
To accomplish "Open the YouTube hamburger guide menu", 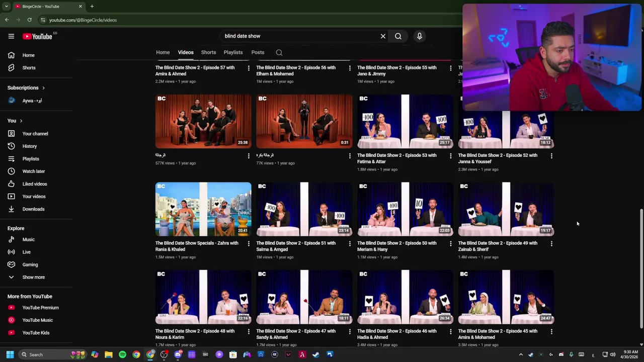I will tap(11, 36).
